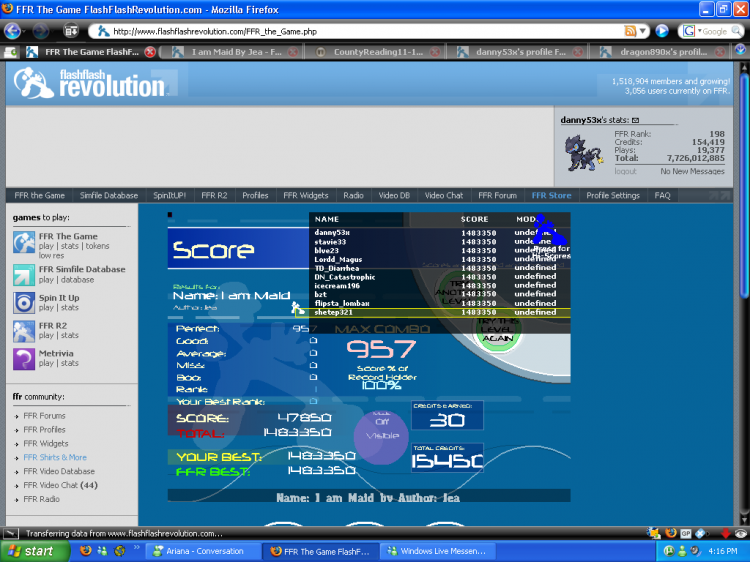The height and width of the screenshot is (562, 750).
Task: Open Video Chat nav item
Action: (x=444, y=195)
